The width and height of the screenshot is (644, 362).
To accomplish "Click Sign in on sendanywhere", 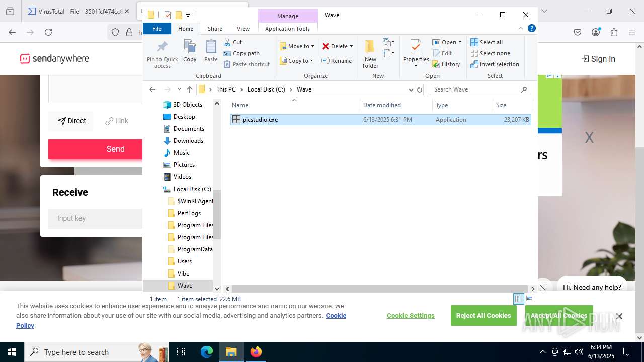I will pos(598,59).
